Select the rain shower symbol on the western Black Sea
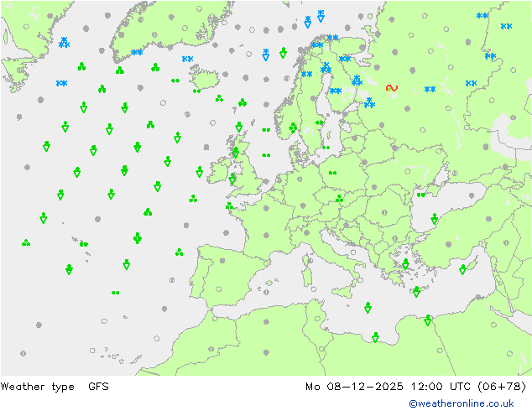 point(435,219)
